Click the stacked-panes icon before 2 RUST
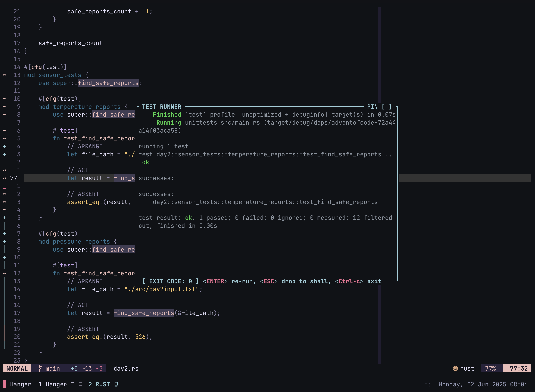Screen dimensions: 535x392 (x=80, y=384)
